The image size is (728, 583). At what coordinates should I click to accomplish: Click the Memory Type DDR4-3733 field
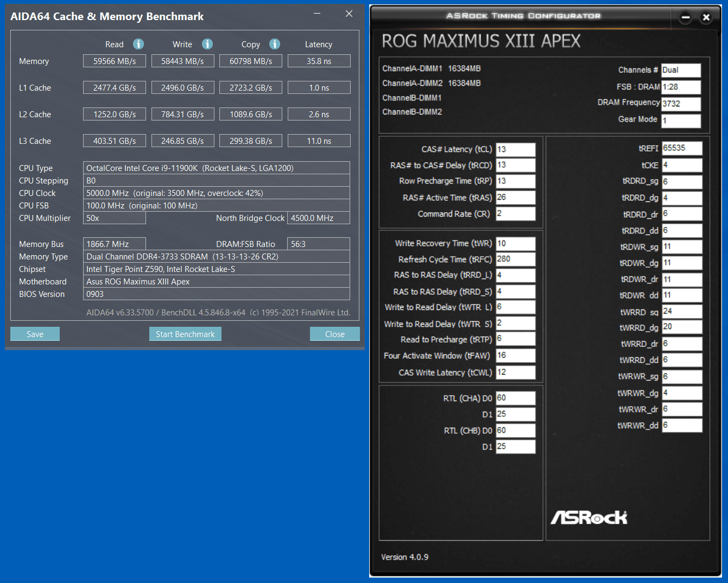pyautogui.click(x=216, y=256)
